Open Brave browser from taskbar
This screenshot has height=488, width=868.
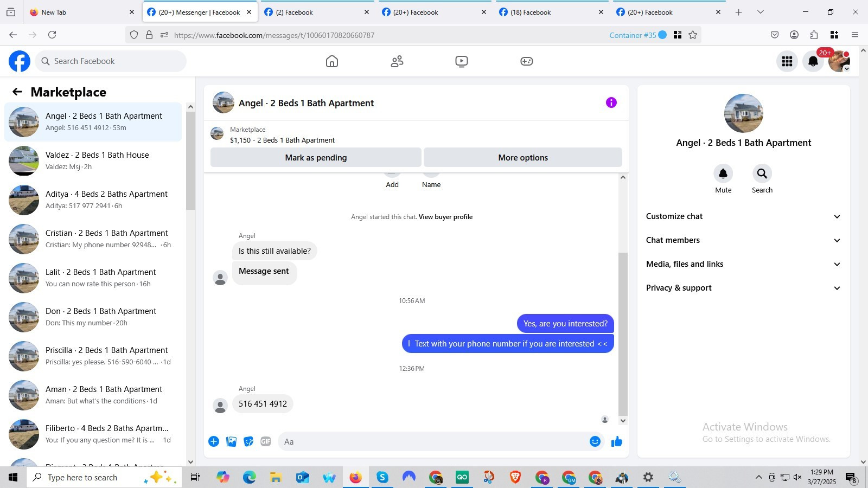(x=515, y=477)
